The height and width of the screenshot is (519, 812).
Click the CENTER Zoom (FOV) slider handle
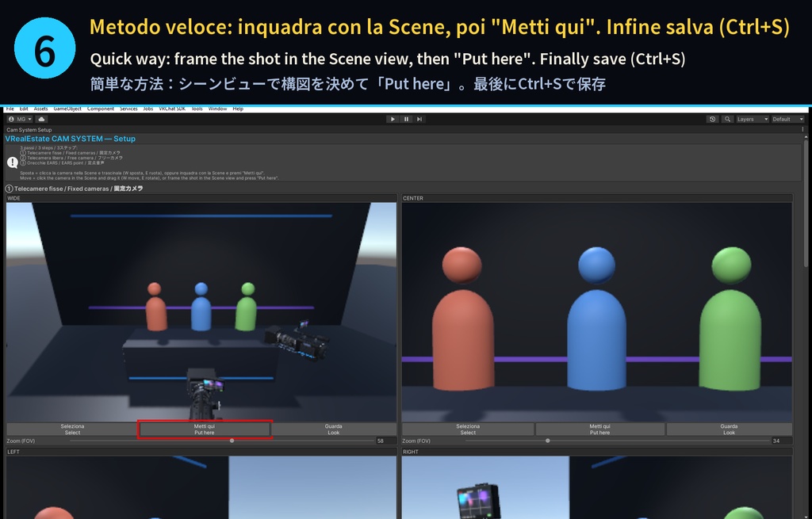point(547,441)
